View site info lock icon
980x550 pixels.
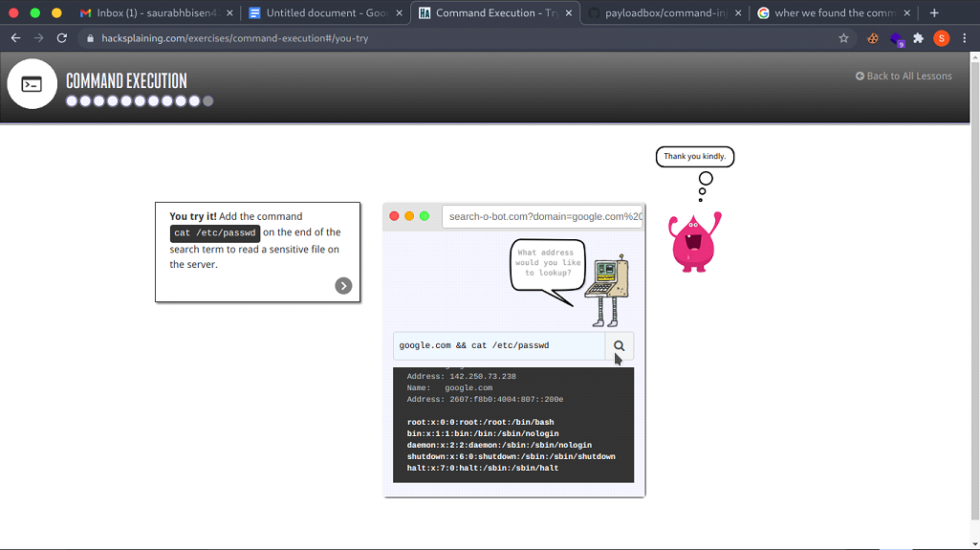tap(90, 38)
